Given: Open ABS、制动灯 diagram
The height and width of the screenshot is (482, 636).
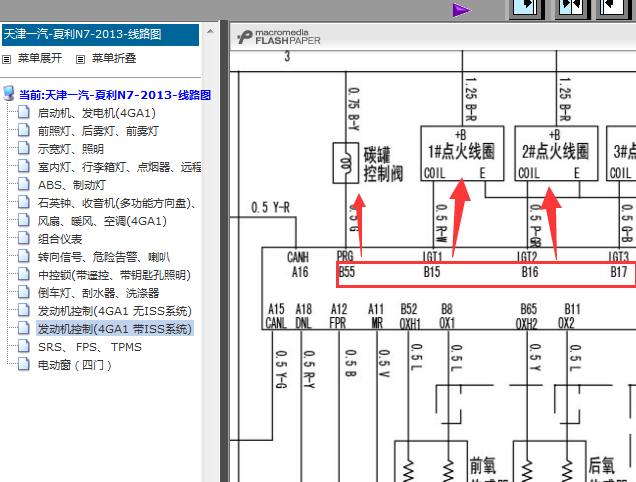Looking at the screenshot, I should pyautogui.click(x=71, y=185).
